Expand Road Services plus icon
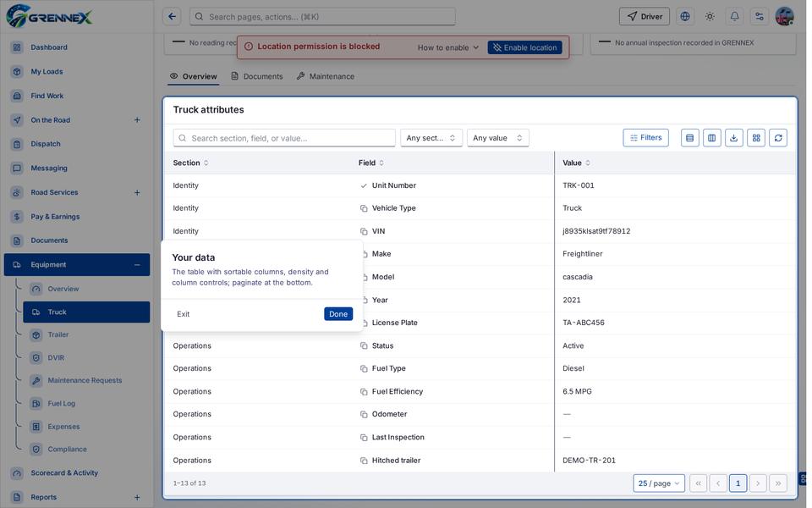Viewport: 812px width, 508px height. [137, 192]
